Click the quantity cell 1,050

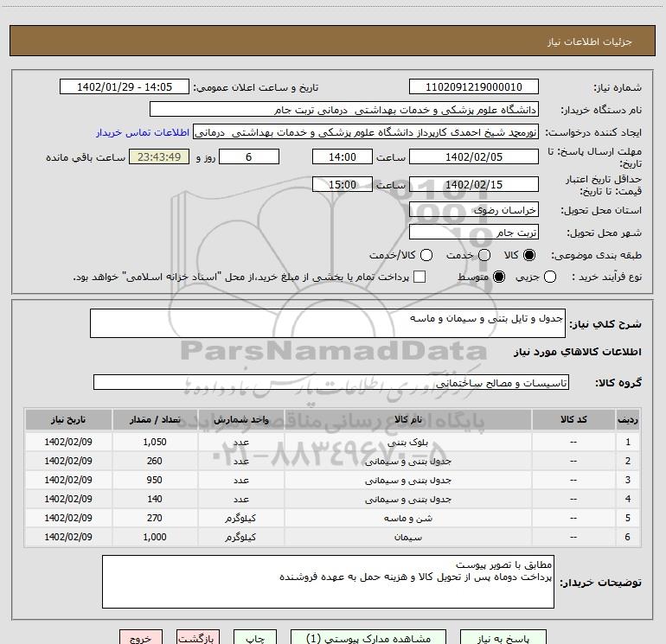pos(155,442)
